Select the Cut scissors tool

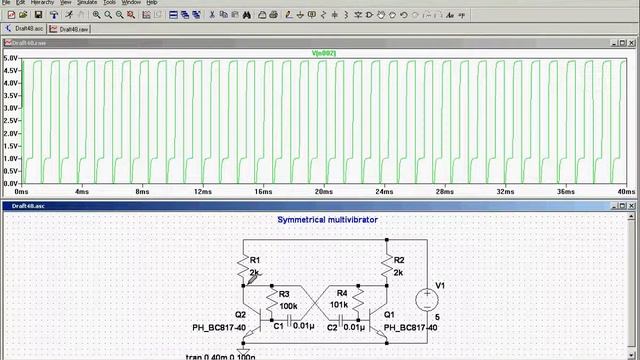click(x=212, y=15)
